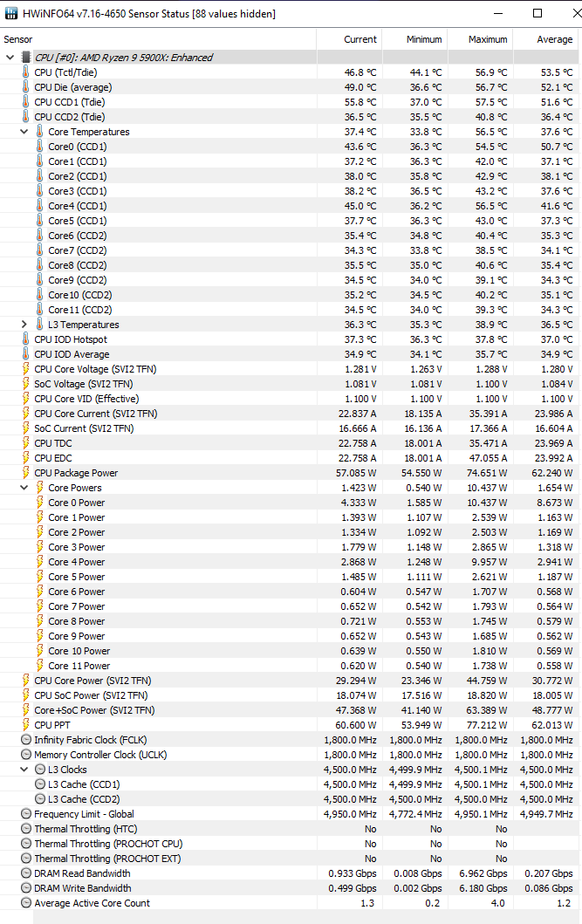Click lightning icon beside CPU Package Power
This screenshot has height=924, width=582.
pyautogui.click(x=25, y=473)
